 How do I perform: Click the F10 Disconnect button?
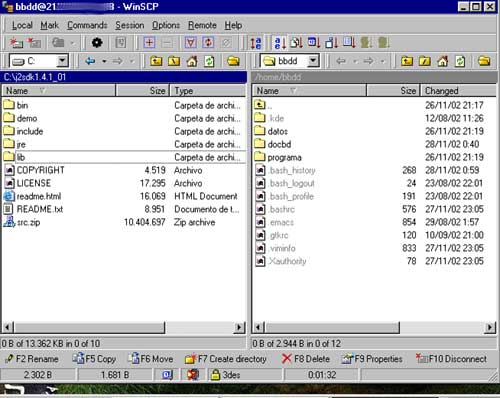click(452, 359)
